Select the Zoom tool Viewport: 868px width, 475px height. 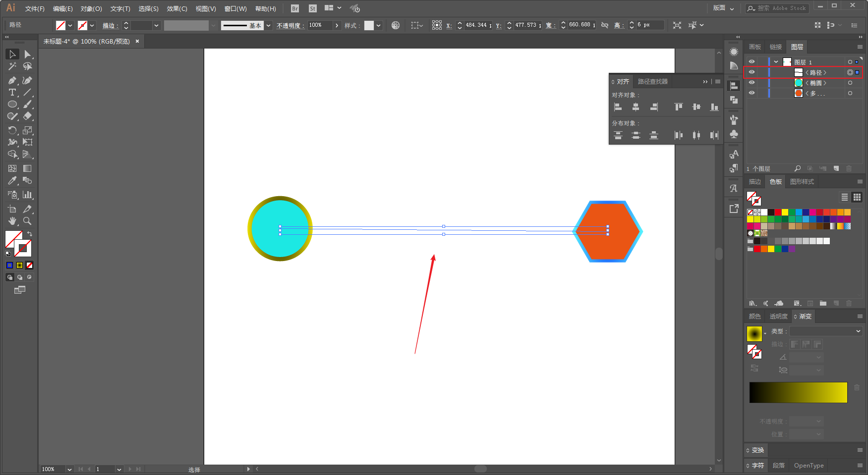pos(28,221)
